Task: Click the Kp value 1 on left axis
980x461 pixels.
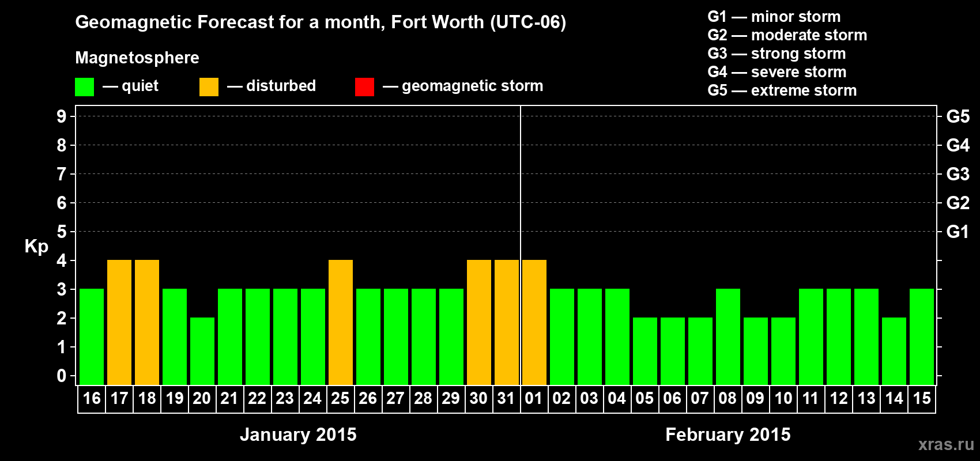Action: click(x=62, y=347)
